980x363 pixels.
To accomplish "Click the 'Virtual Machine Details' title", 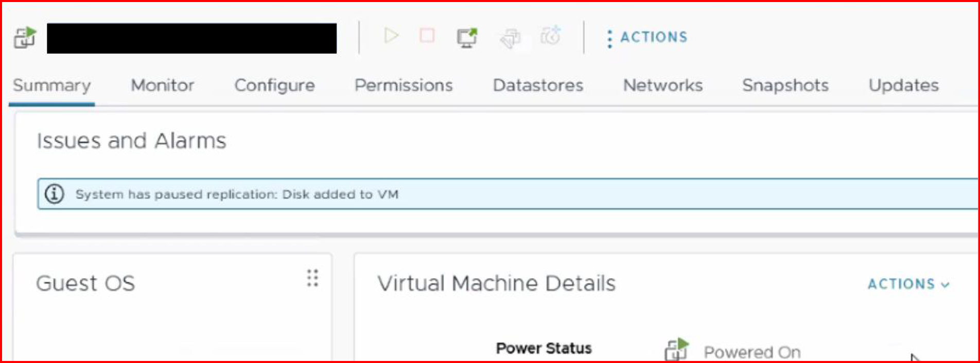I will point(496,283).
